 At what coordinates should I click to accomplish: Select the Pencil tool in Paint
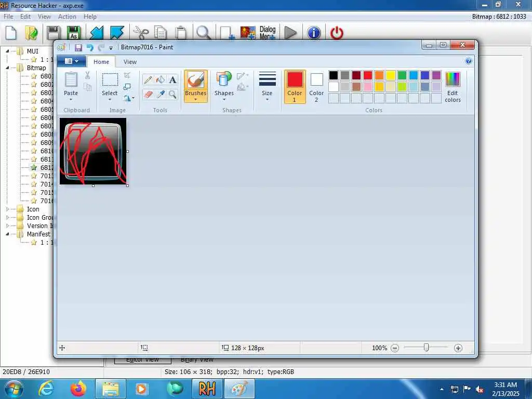point(148,79)
